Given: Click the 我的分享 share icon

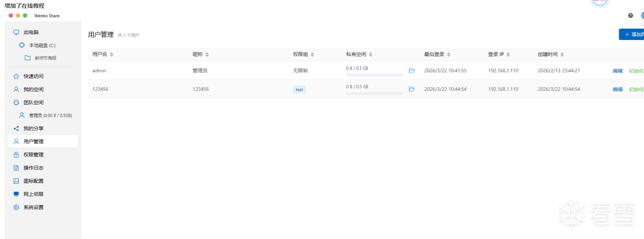Looking at the screenshot, I should click(x=16, y=129).
